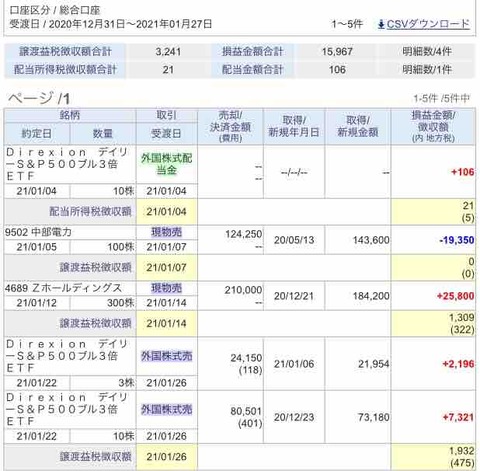Click the 明細数/4件 cell
This screenshot has width=480, height=471.
pos(427,51)
